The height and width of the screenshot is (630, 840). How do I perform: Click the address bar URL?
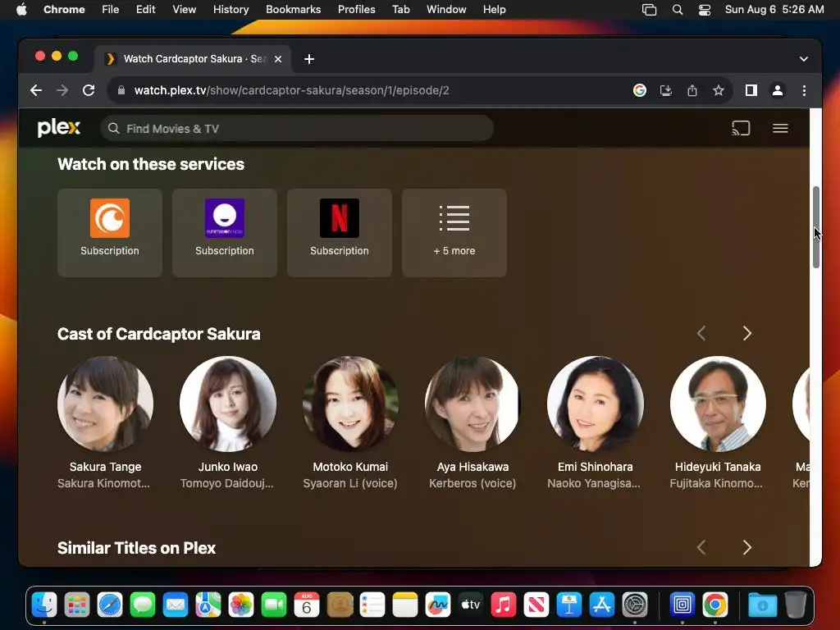(x=291, y=90)
